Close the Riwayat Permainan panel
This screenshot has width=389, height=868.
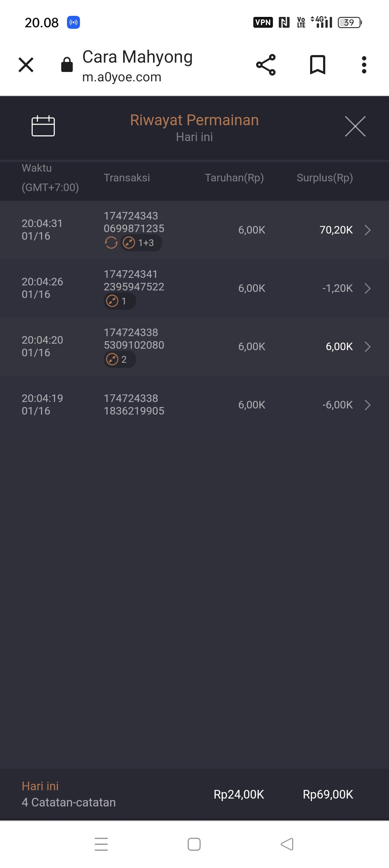(355, 126)
